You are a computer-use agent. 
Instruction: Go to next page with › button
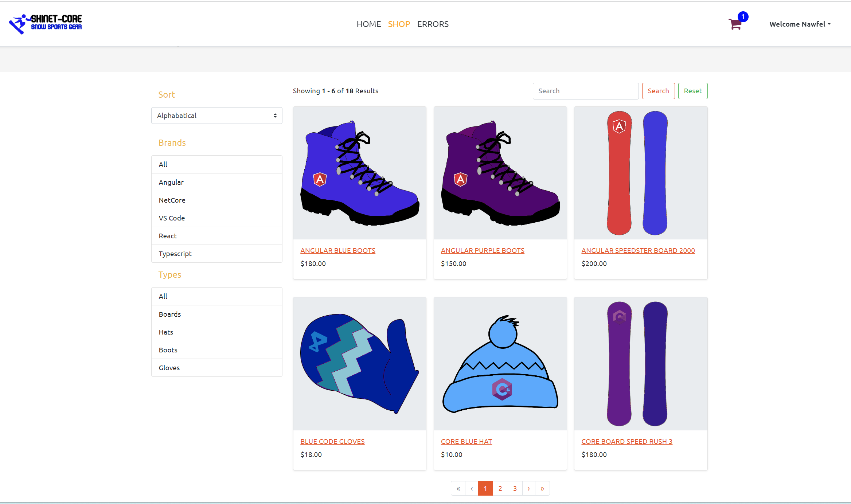pyautogui.click(x=528, y=488)
